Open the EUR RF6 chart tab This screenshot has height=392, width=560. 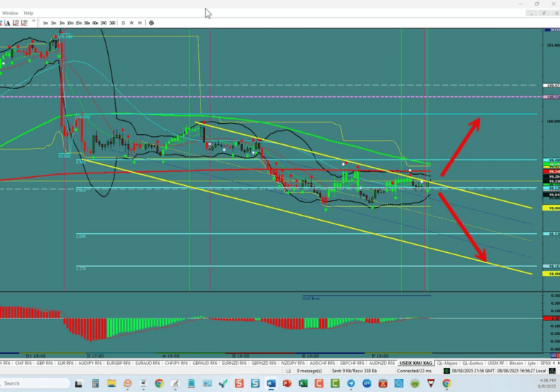[x=66, y=363]
